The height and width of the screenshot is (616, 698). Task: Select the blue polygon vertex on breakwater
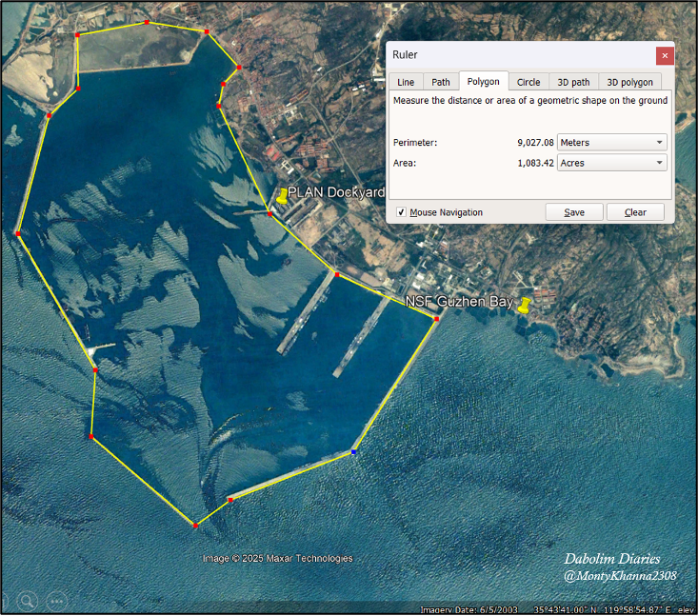click(354, 452)
